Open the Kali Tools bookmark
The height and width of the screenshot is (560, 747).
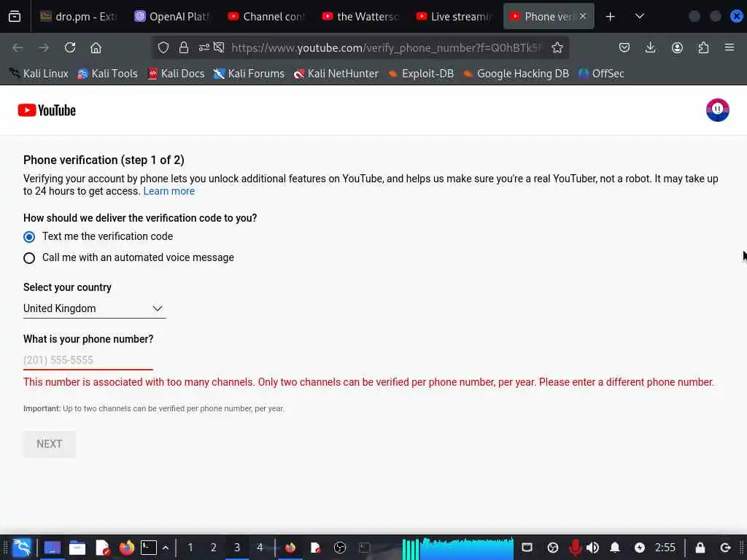pos(108,74)
